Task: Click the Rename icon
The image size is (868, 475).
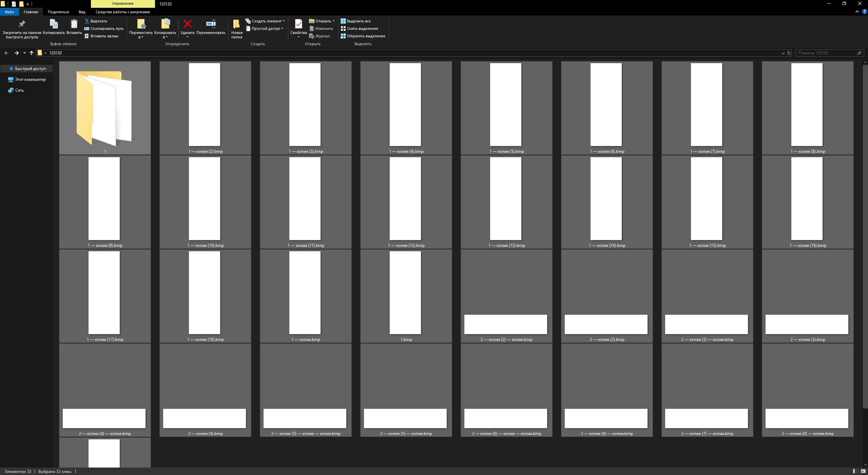Action: pyautogui.click(x=211, y=24)
